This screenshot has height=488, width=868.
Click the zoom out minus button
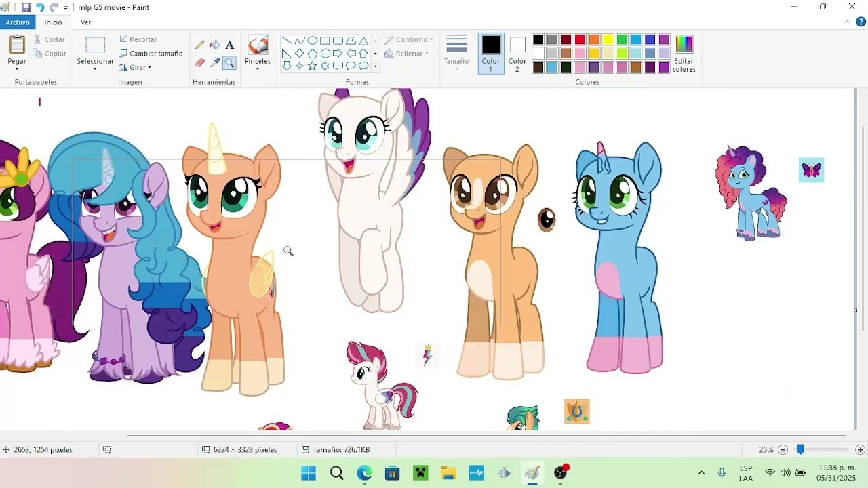[x=783, y=449]
